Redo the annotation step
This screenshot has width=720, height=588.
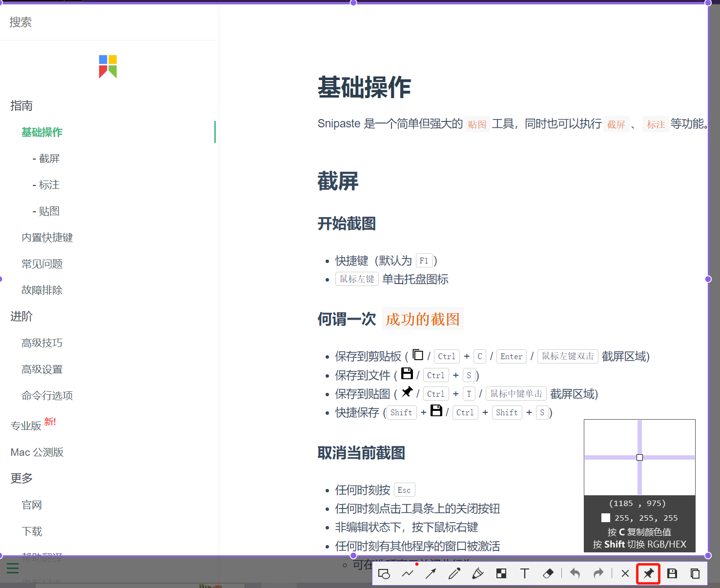coord(598,573)
